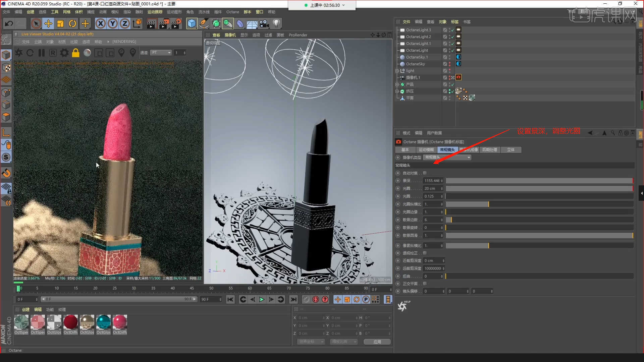The height and width of the screenshot is (362, 644).
Task: Click the 应用 apply button
Action: pyautogui.click(x=377, y=342)
